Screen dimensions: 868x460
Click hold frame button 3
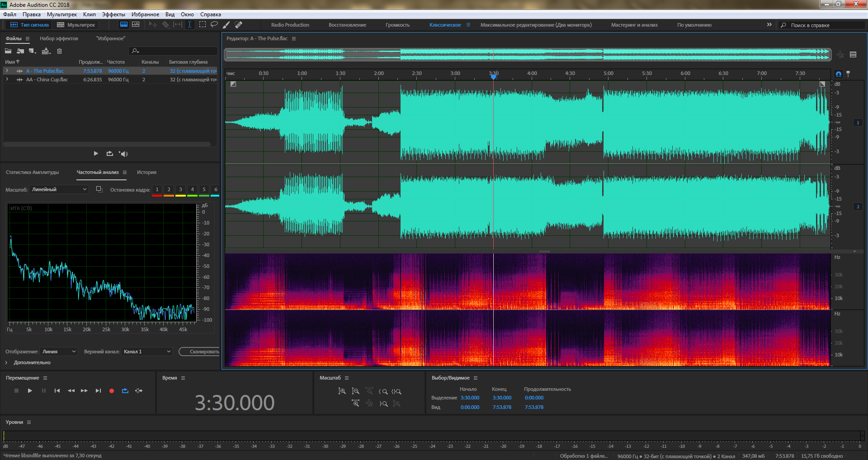(x=180, y=189)
